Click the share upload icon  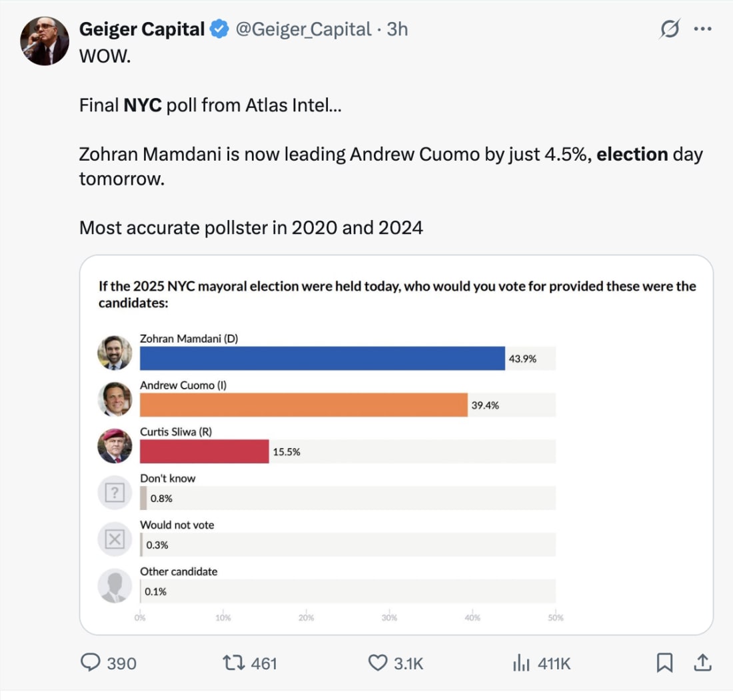tap(702, 663)
